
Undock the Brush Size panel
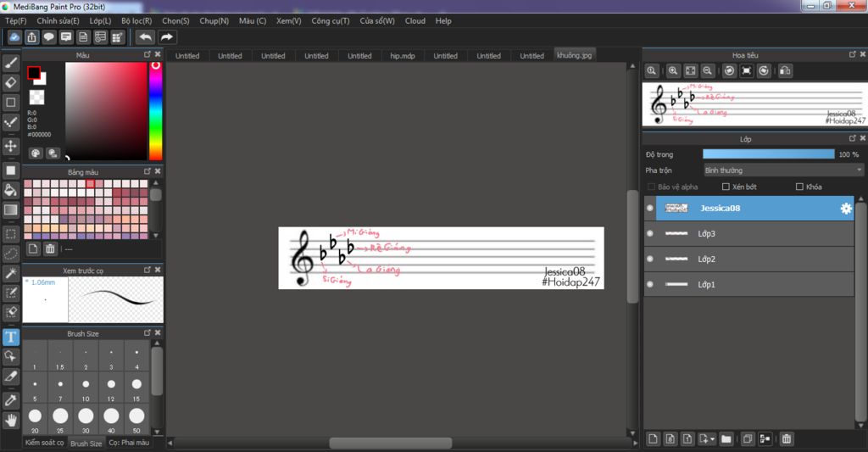(147, 333)
